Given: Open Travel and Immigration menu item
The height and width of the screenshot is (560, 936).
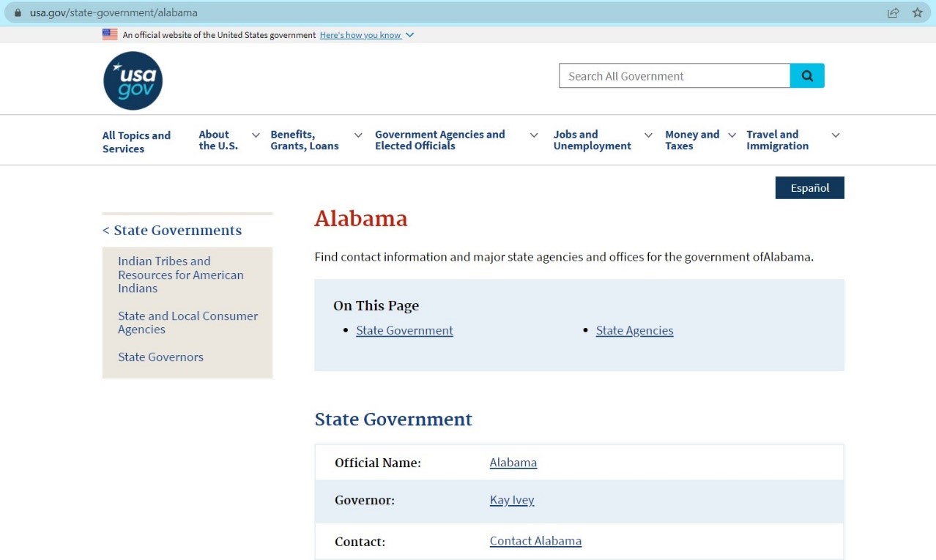Looking at the screenshot, I should coord(778,140).
